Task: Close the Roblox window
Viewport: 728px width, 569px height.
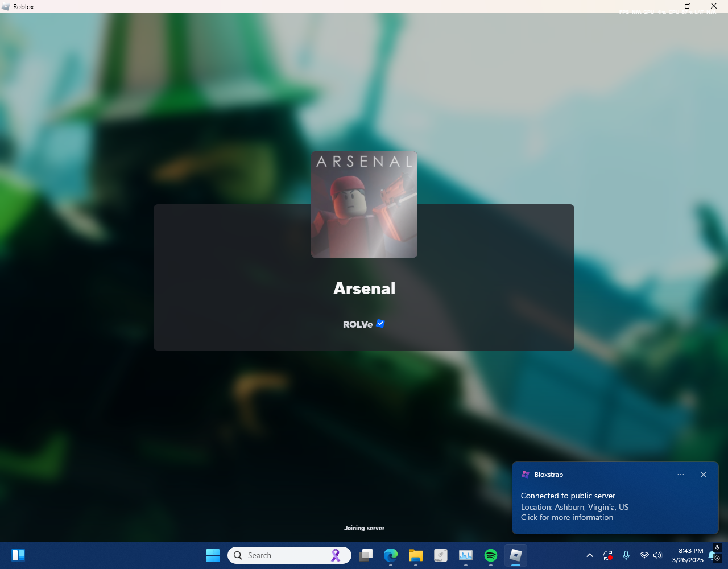Action: (714, 6)
